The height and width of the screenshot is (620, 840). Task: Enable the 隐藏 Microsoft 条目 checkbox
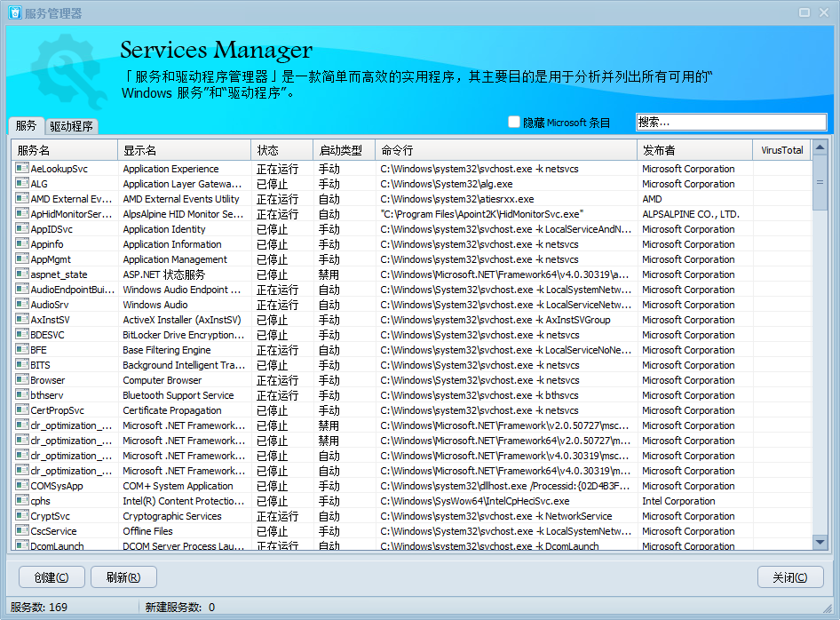coord(514,123)
